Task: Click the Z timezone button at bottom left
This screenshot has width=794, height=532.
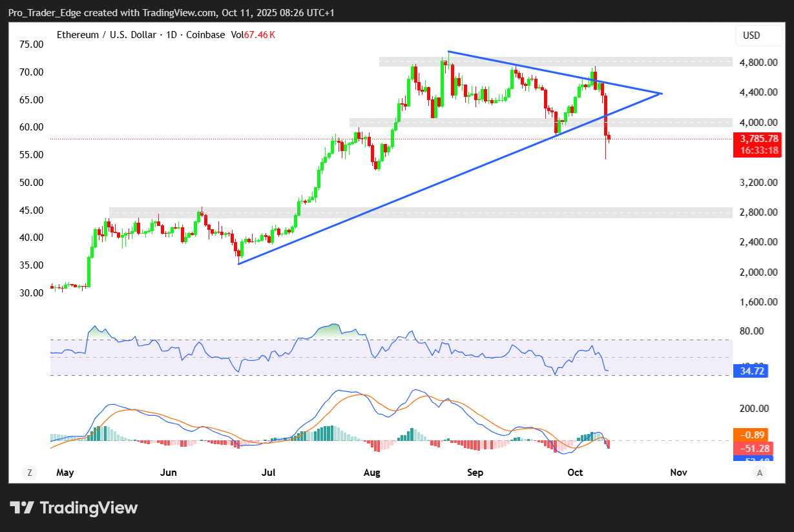Action: (29, 473)
